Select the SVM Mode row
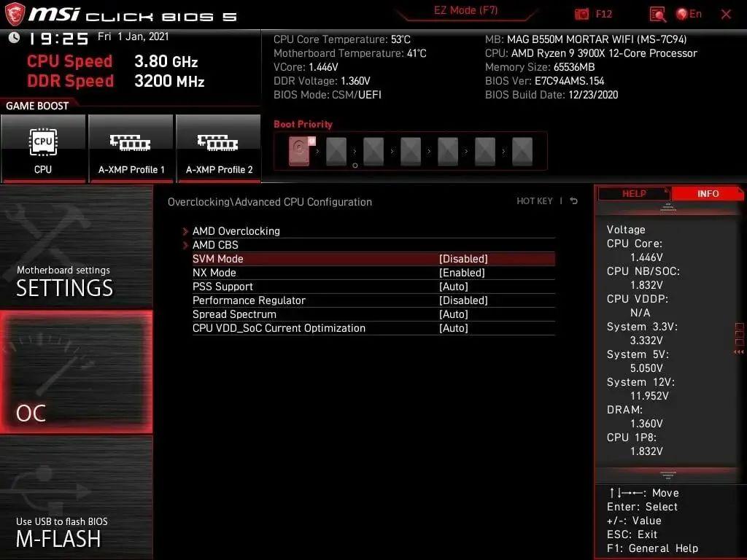Viewport: 747px width, 560px height. pyautogui.click(x=373, y=259)
